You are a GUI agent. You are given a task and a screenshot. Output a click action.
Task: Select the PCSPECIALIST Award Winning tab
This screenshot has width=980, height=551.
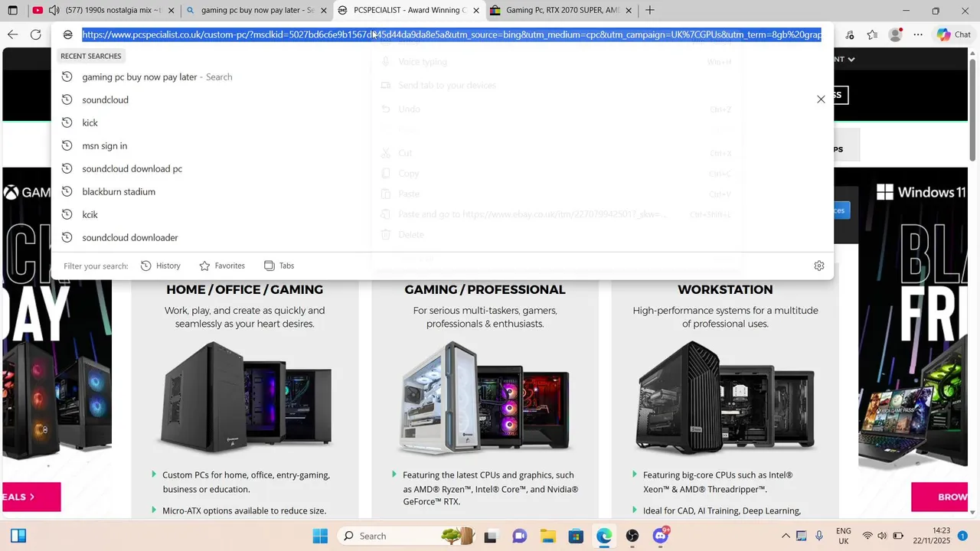(410, 11)
